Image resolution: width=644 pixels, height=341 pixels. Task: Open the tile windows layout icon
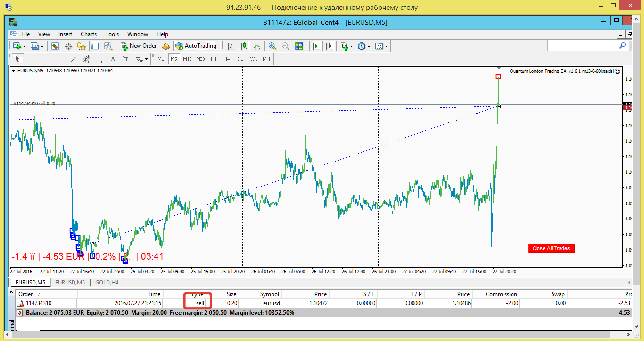click(x=299, y=46)
